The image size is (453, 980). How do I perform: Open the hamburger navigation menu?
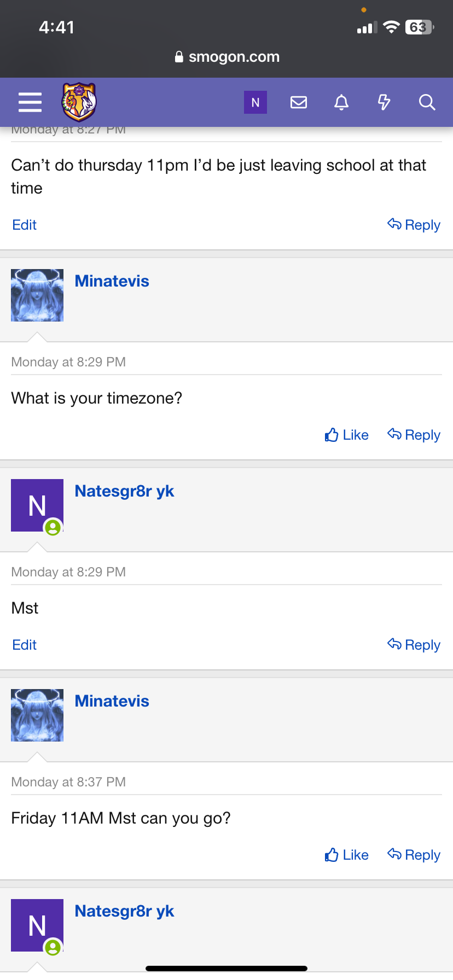[x=30, y=102]
